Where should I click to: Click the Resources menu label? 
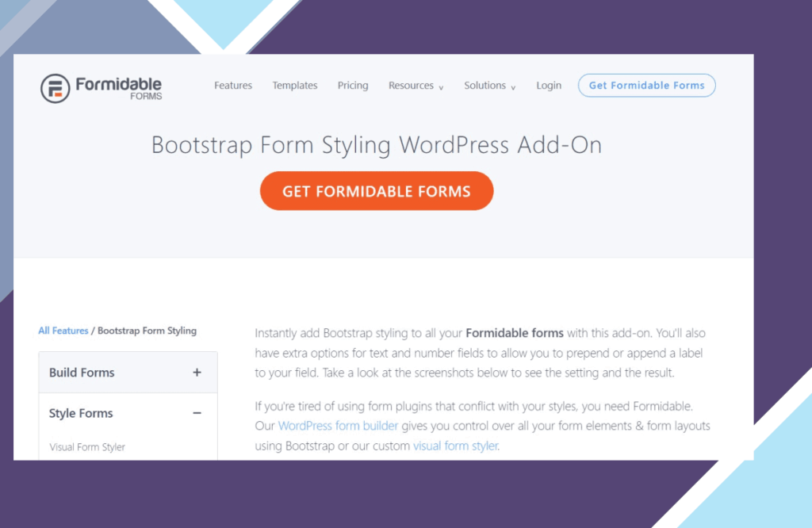(411, 86)
